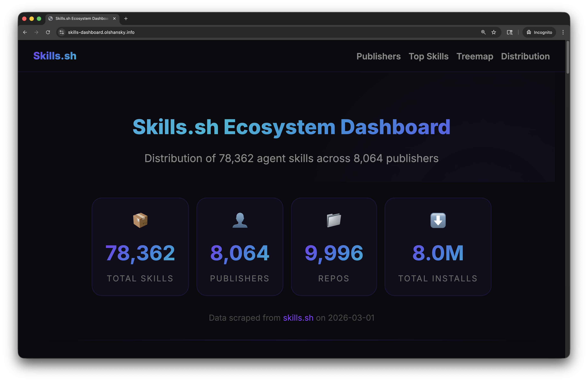The image size is (588, 382).
Task: Open the Publishers section
Action: pos(379,56)
